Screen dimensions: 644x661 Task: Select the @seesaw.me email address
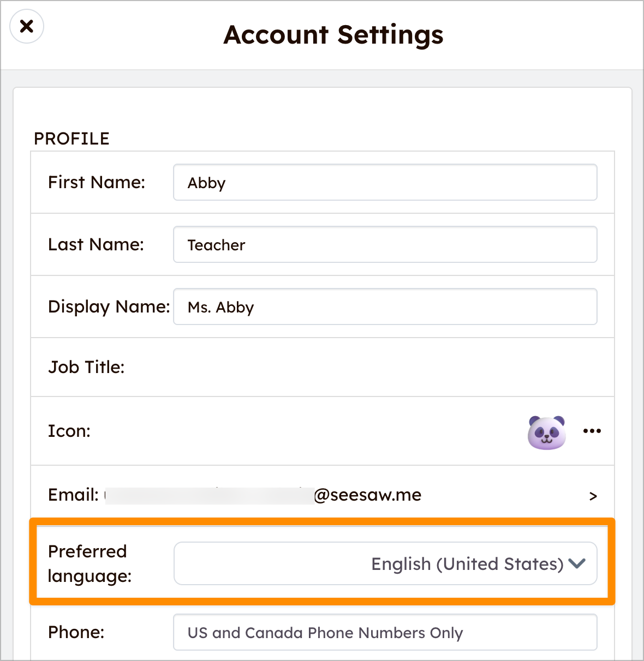pos(367,495)
